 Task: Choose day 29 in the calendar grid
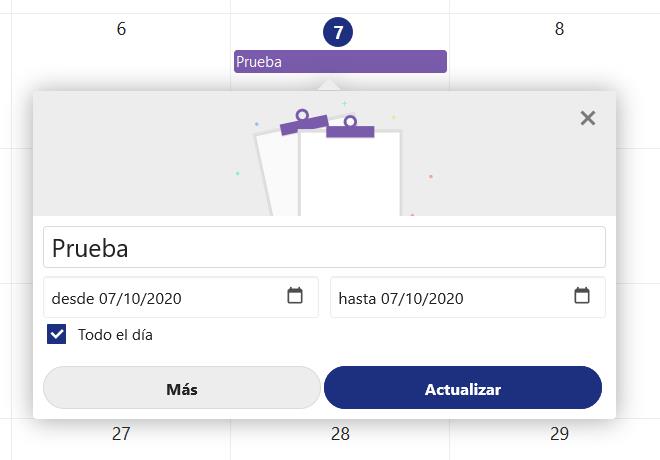(559, 434)
